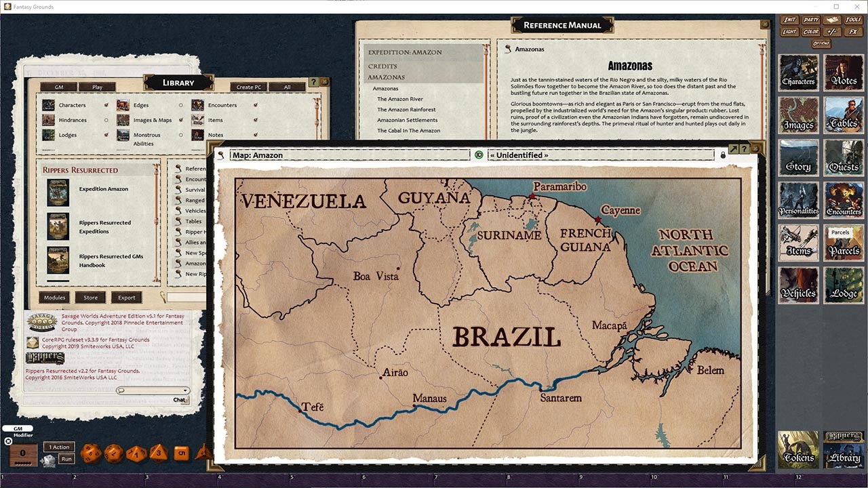Open the Encounters panel from the sidebar

[x=843, y=200]
